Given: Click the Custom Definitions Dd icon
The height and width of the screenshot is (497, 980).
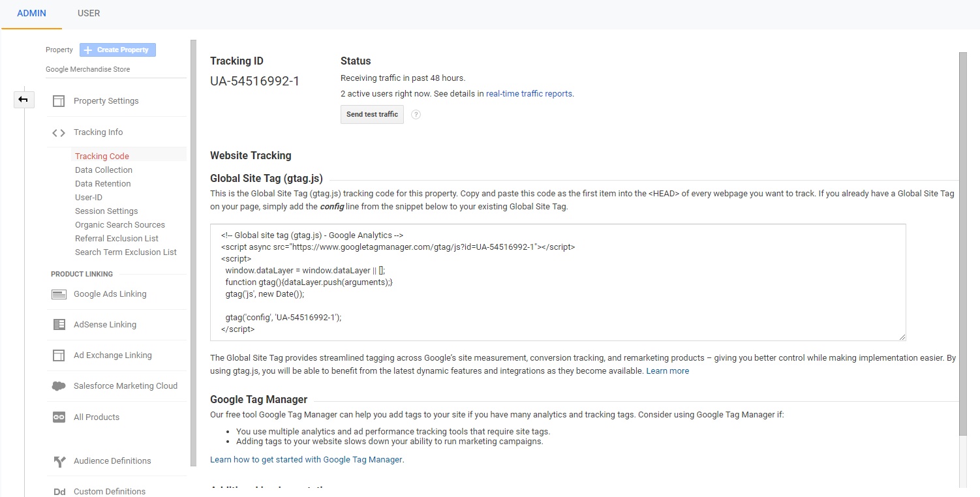Looking at the screenshot, I should click(59, 492).
